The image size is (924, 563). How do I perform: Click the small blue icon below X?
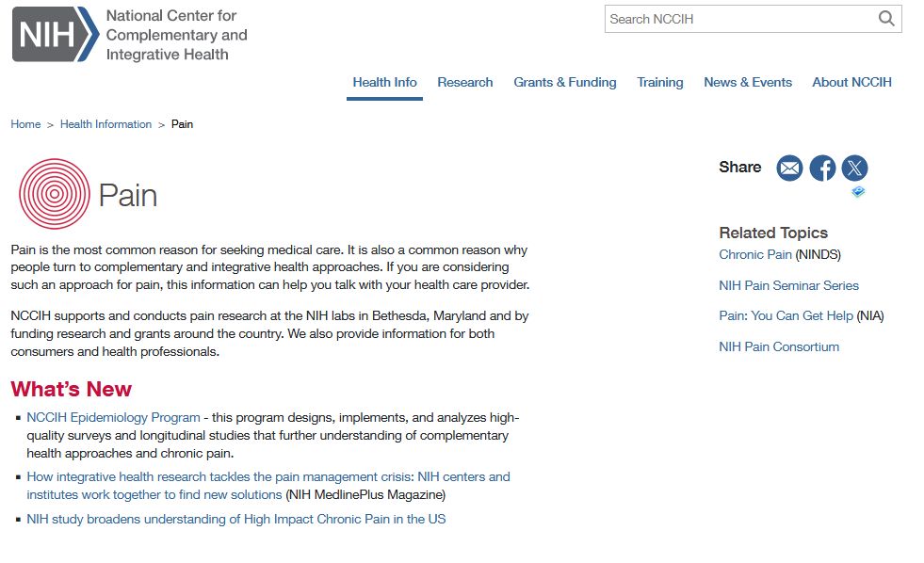(x=858, y=192)
